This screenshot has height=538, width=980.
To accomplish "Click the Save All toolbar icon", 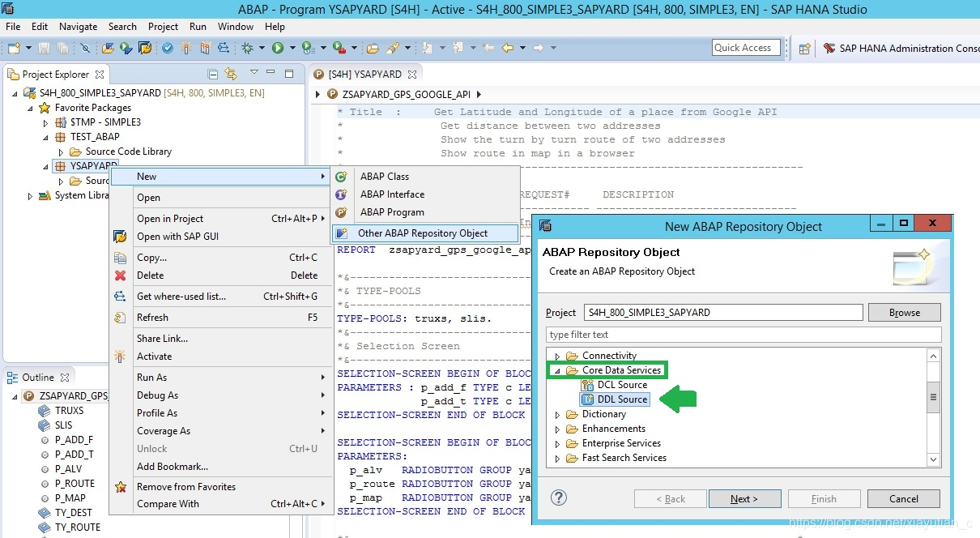I will click(62, 48).
